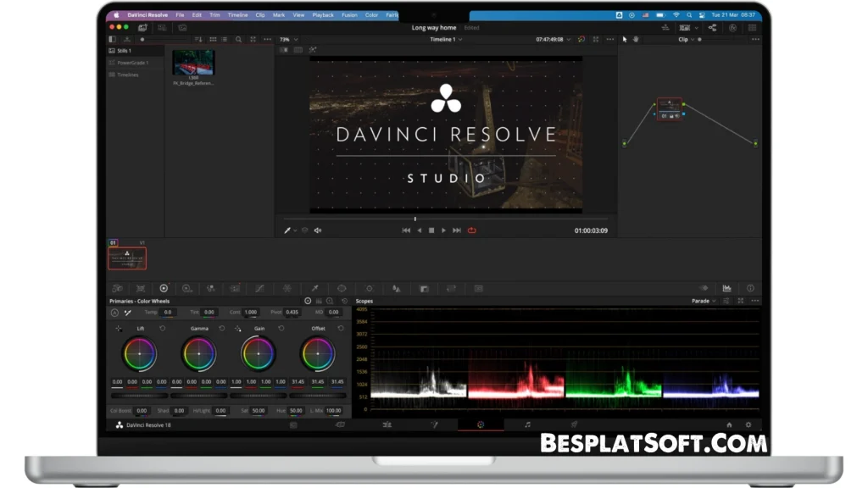The height and width of the screenshot is (488, 868).
Task: Open the Power Windows palette
Action: (x=341, y=288)
